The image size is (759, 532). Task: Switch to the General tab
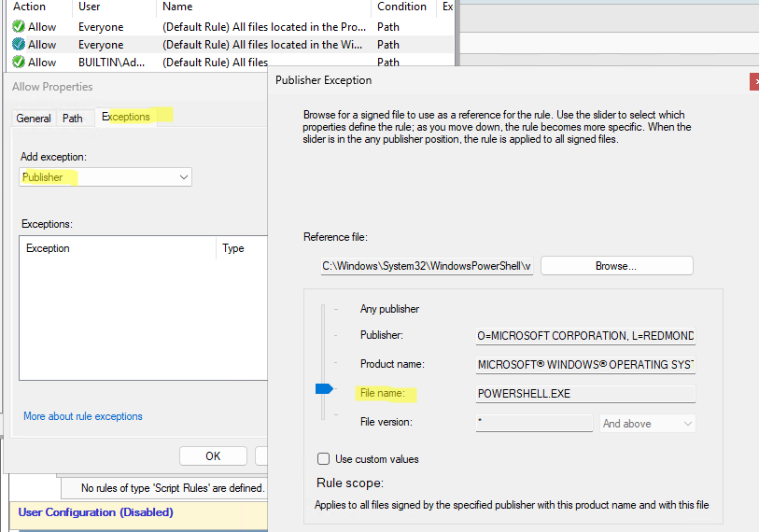point(34,119)
